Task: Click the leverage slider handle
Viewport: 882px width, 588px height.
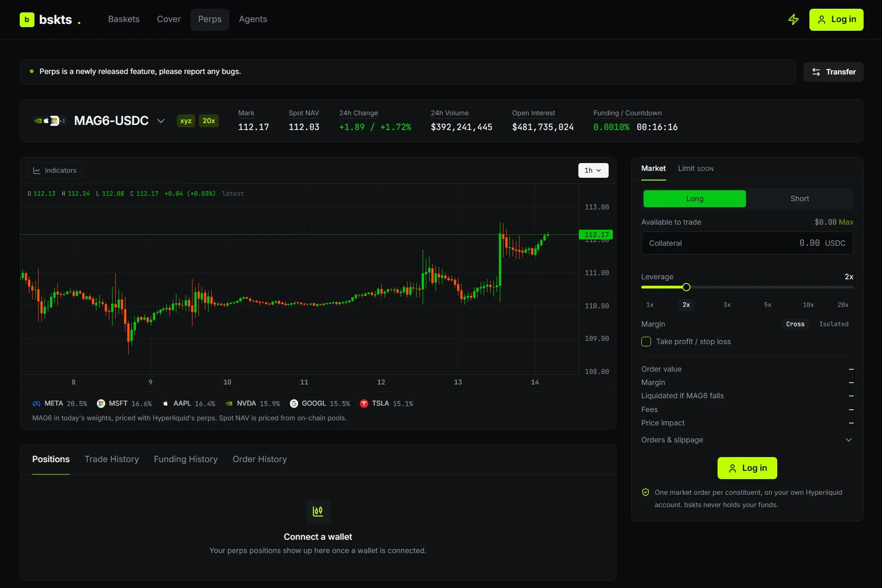Action: point(686,287)
